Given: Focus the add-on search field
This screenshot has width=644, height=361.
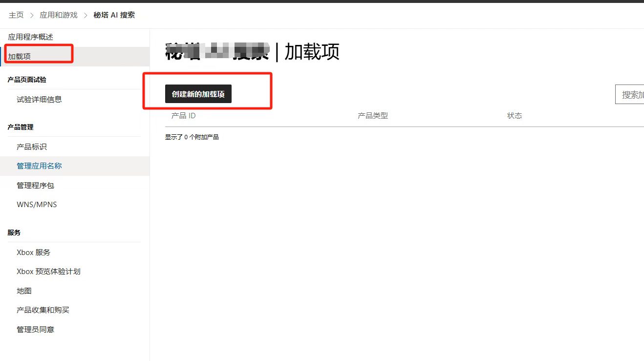Looking at the screenshot, I should 629,95.
